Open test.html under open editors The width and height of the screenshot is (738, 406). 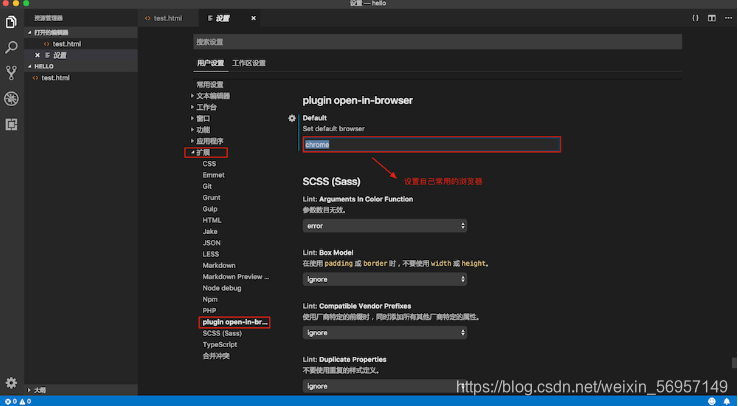(x=67, y=44)
